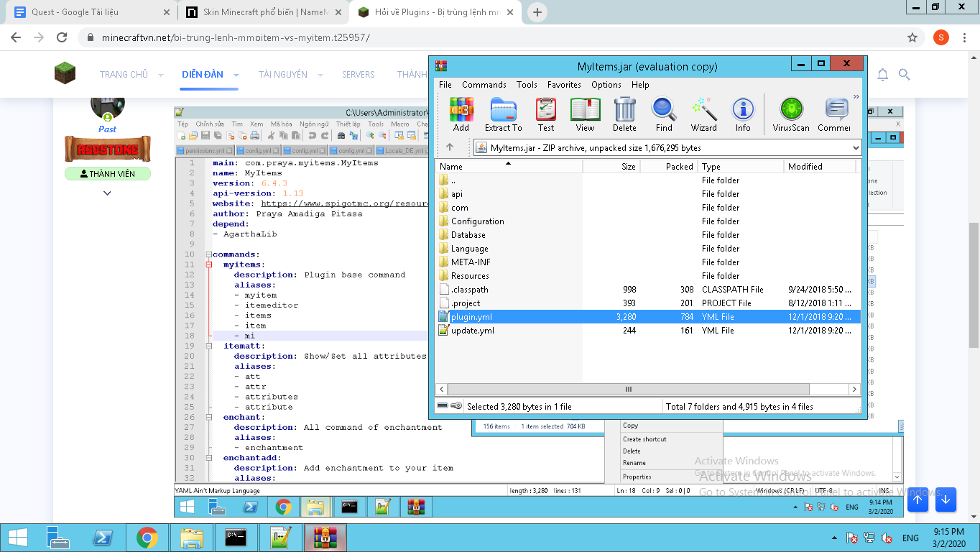Click the trash can Delete toolbar icon
The height and width of the screenshot is (552, 980).
pos(624,115)
